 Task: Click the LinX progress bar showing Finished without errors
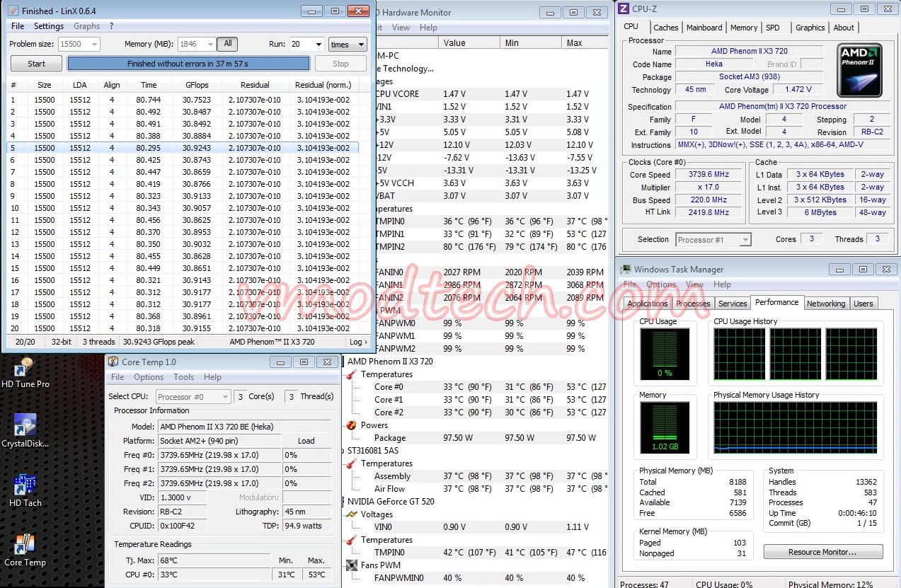(x=188, y=64)
